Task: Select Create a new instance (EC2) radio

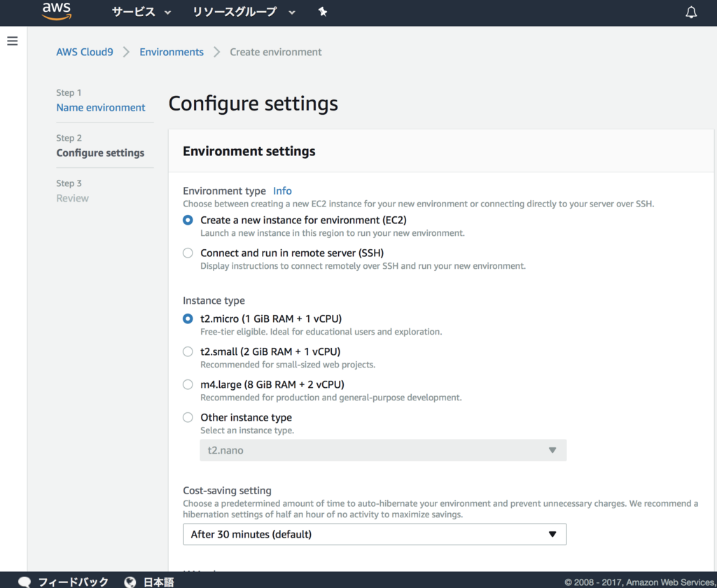Action: click(188, 220)
